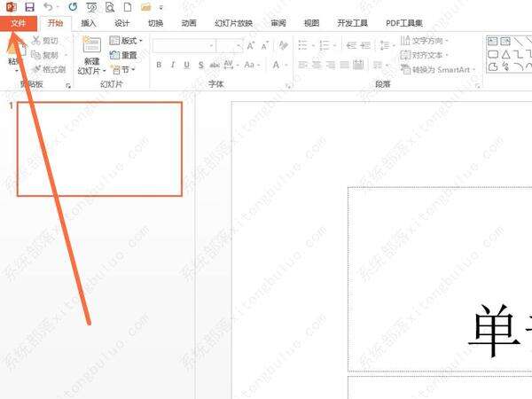Image resolution: width=532 pixels, height=399 pixels.
Task: Click the Clear All Formatting eraser icon
Action: (284, 45)
